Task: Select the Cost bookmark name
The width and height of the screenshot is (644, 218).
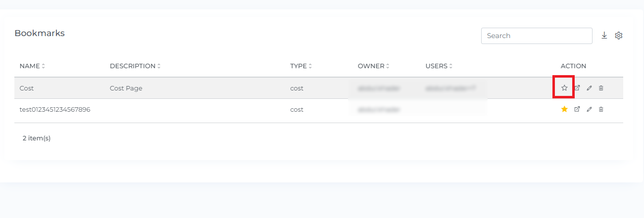Action: click(27, 88)
